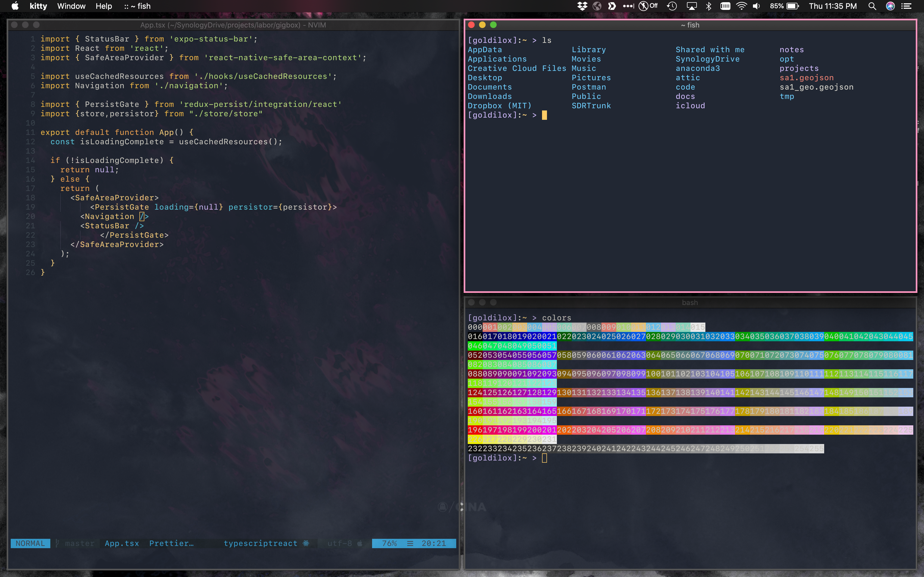Open the Window menu
Screen dimensions: 924x577
[x=71, y=6]
